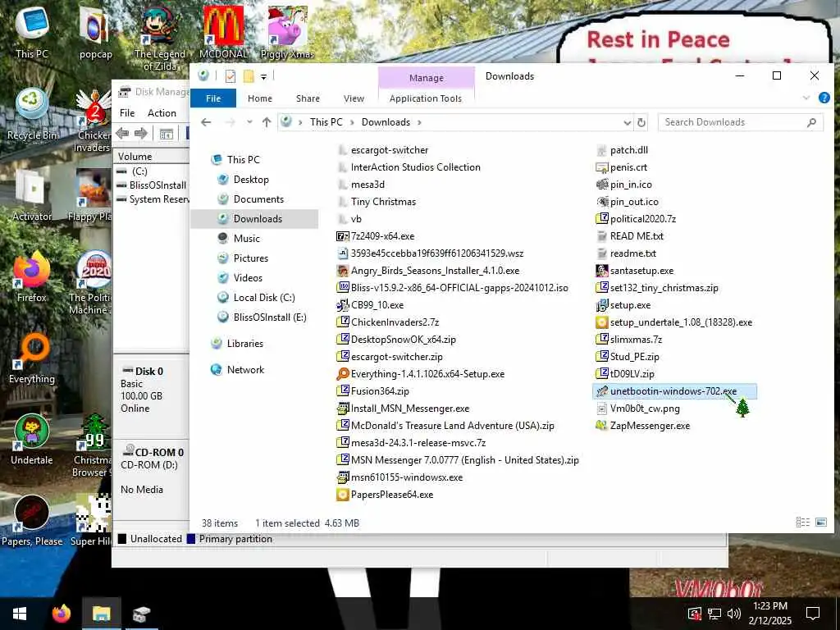Refresh the Downloads folder view
Image resolution: width=840 pixels, height=630 pixels.
coord(641,122)
